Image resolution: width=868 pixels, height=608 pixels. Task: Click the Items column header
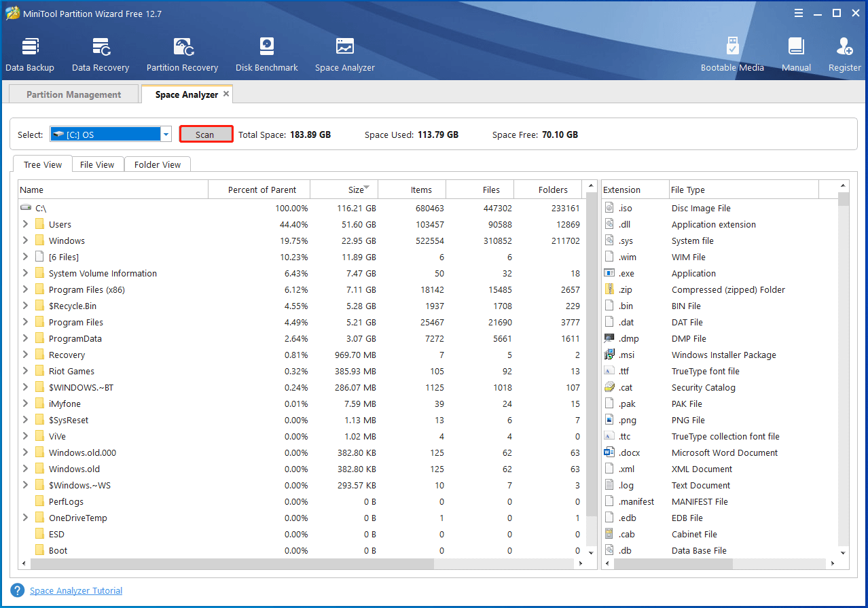412,190
